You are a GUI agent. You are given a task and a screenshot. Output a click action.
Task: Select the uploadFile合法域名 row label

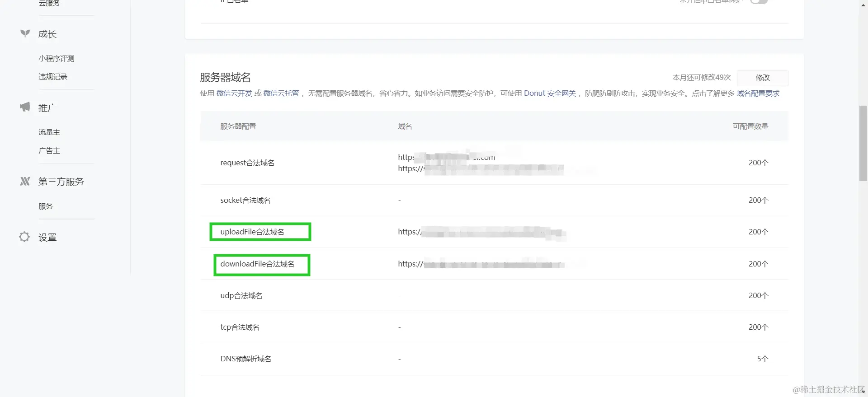252,232
